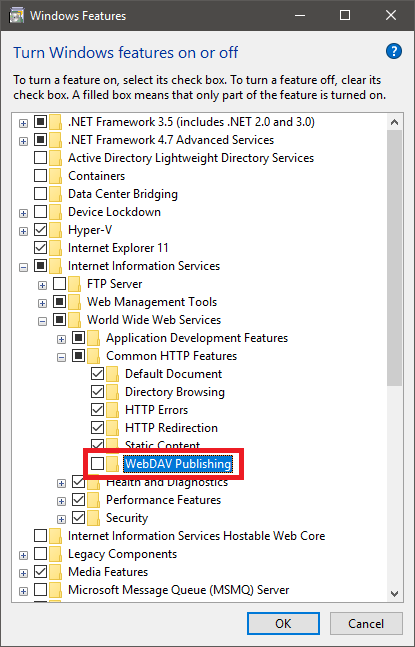Expand .NET Framework 3.5 node
415x647 pixels.
[x=24, y=123]
